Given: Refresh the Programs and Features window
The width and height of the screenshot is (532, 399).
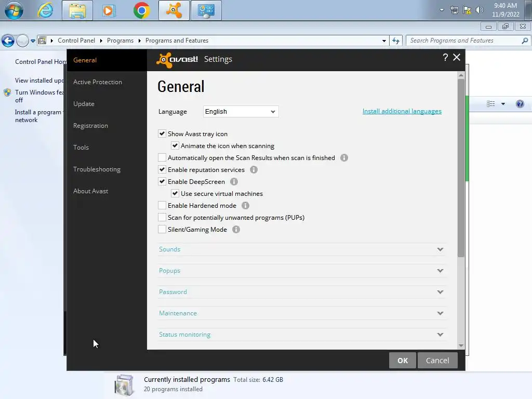Looking at the screenshot, I should [395, 41].
